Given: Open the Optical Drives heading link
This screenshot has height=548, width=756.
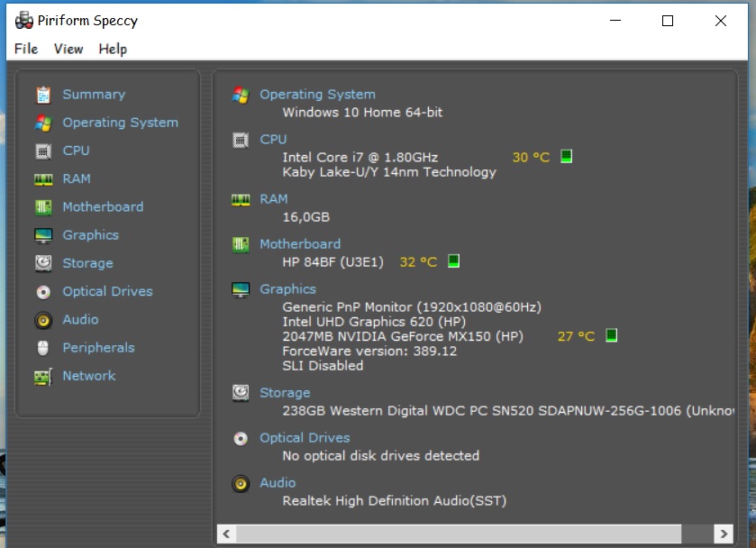Looking at the screenshot, I should 305,437.
